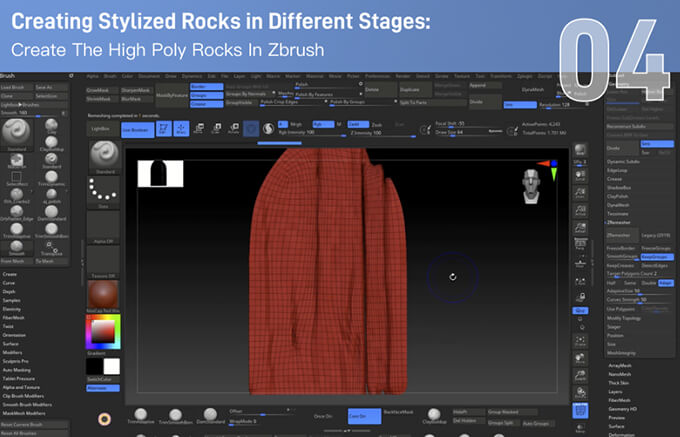Viewport: 680px width, 437px height.
Task: Select the Smooth brush in Brush palette
Action: pos(16,248)
